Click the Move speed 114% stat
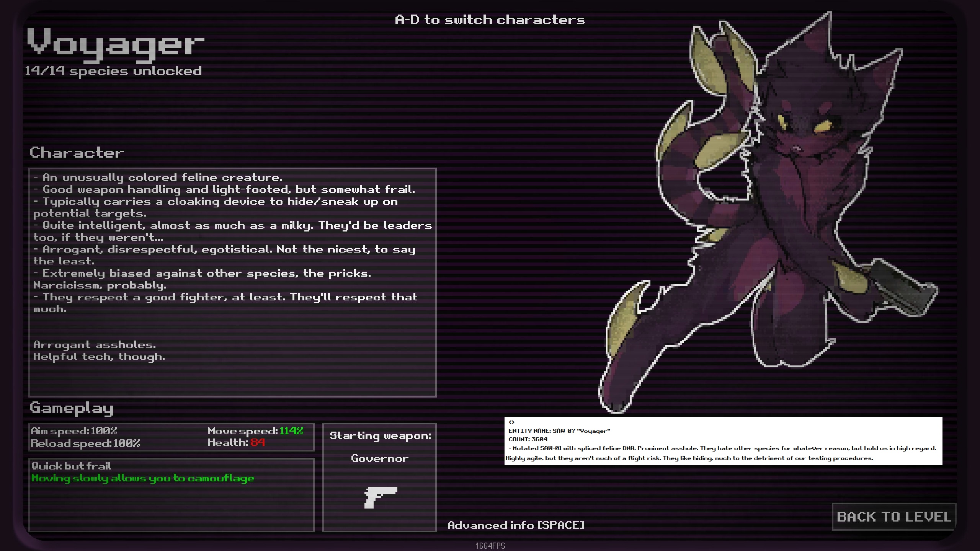The image size is (980, 551). pos(255,431)
